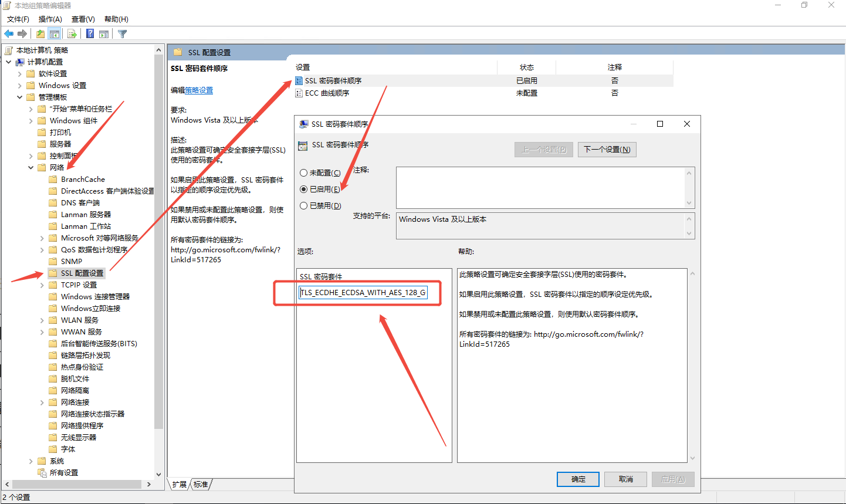Screen dimensions: 846x504
Task: Select the 已禁用 radio button
Action: [x=303, y=206]
